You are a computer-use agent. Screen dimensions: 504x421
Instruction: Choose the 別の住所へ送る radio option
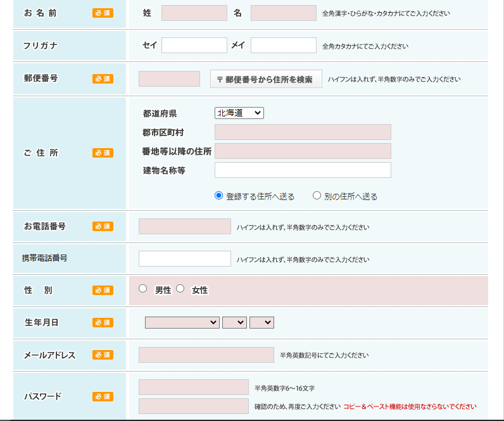point(317,196)
